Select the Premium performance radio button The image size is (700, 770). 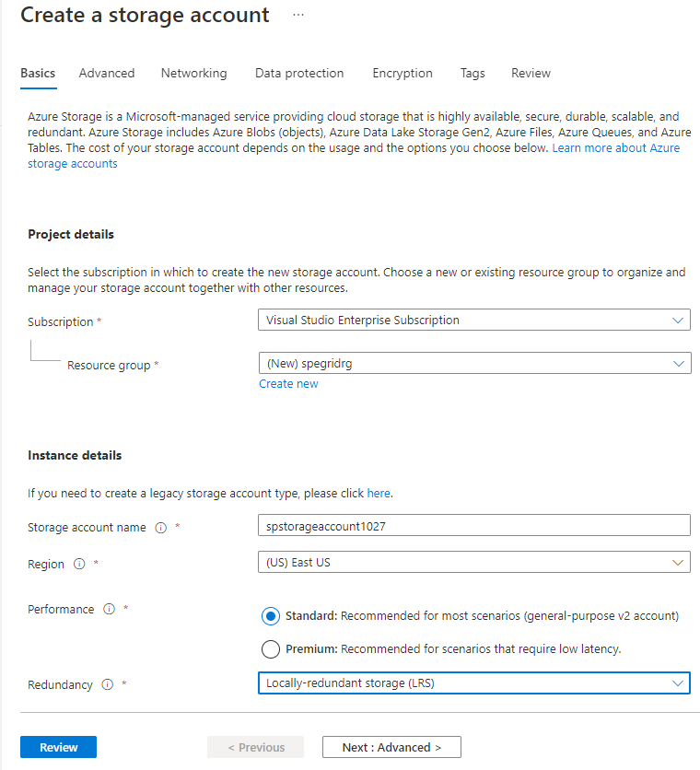[x=271, y=649]
